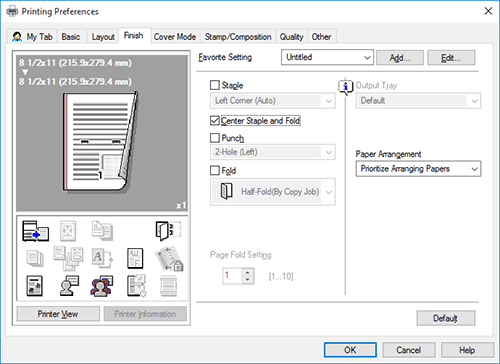
Task: Open the Favorite Setting Untitled dropdown
Action: click(327, 57)
